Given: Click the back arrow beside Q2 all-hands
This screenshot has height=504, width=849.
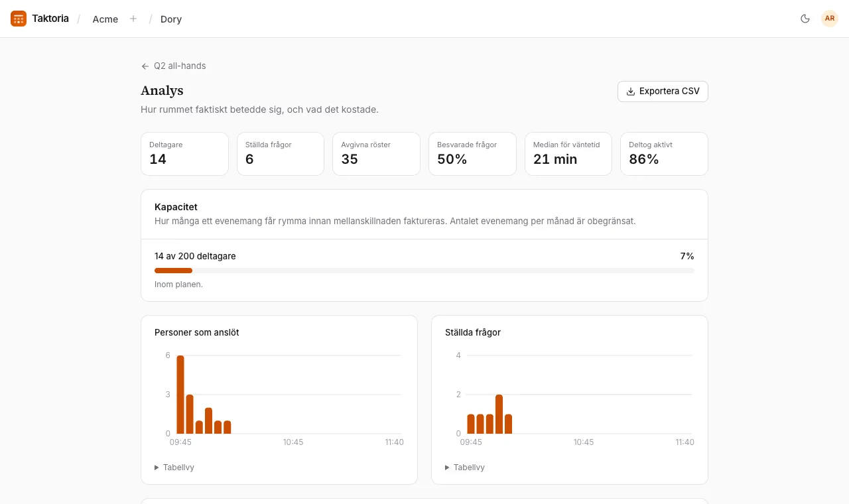Looking at the screenshot, I should (145, 66).
